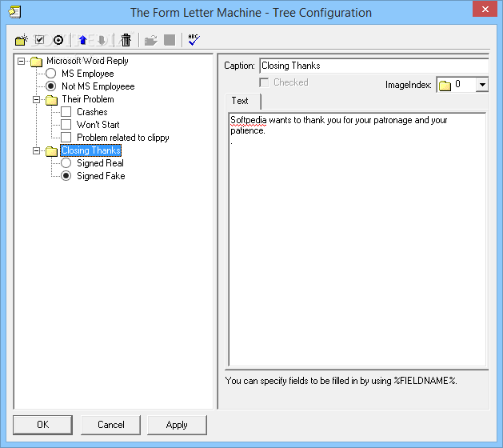Click the add radio button item icon
This screenshot has width=503, height=448.
click(58, 40)
